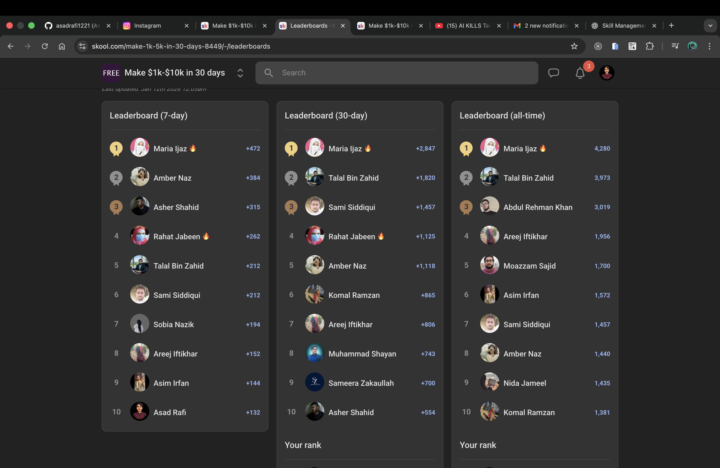Click the media control toolbar icon
The width and height of the screenshot is (720, 468).
click(675, 46)
